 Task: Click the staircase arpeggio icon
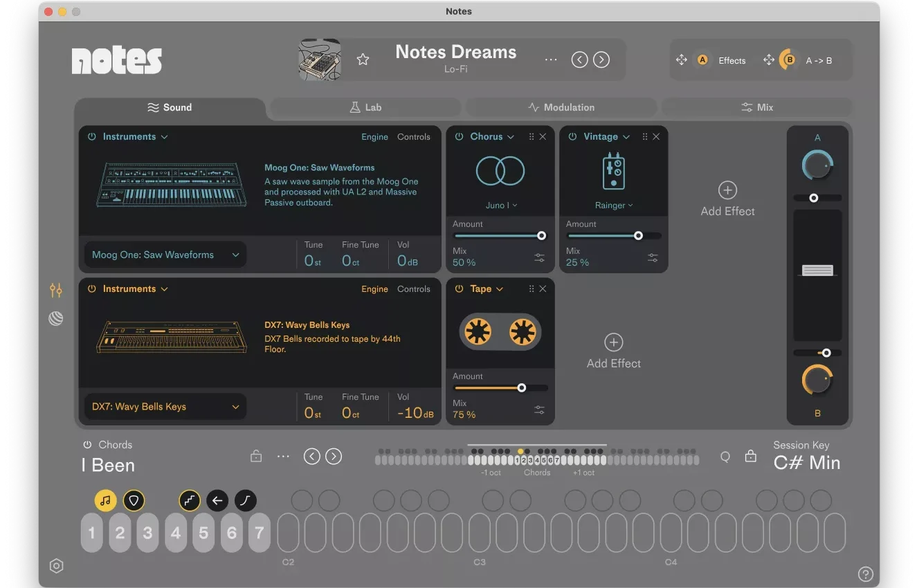[190, 500]
